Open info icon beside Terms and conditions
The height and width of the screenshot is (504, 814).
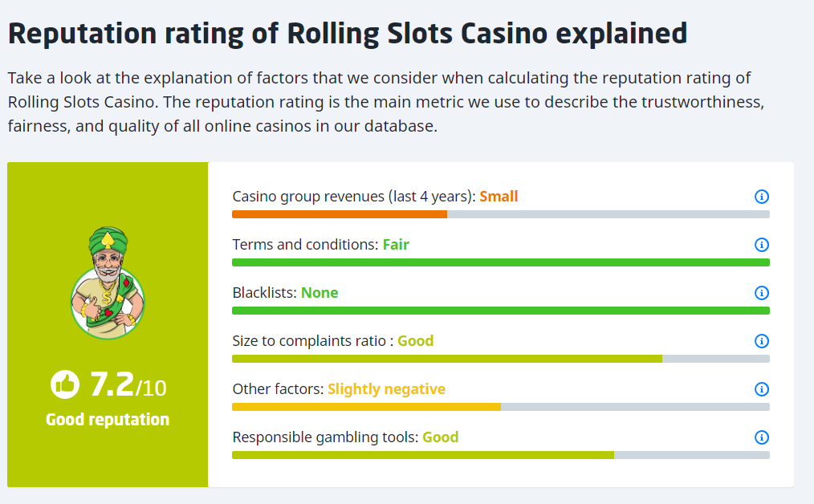pyautogui.click(x=762, y=245)
